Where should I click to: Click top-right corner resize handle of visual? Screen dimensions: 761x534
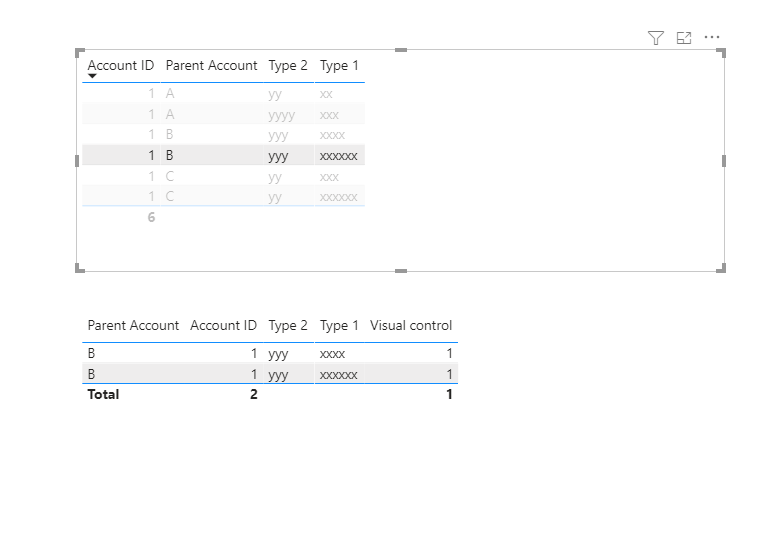point(721,53)
